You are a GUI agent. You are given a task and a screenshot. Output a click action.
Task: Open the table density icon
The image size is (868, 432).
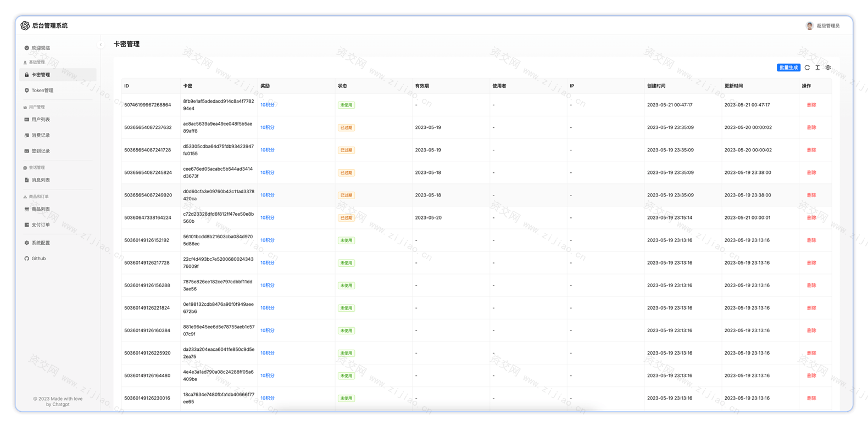tap(817, 68)
